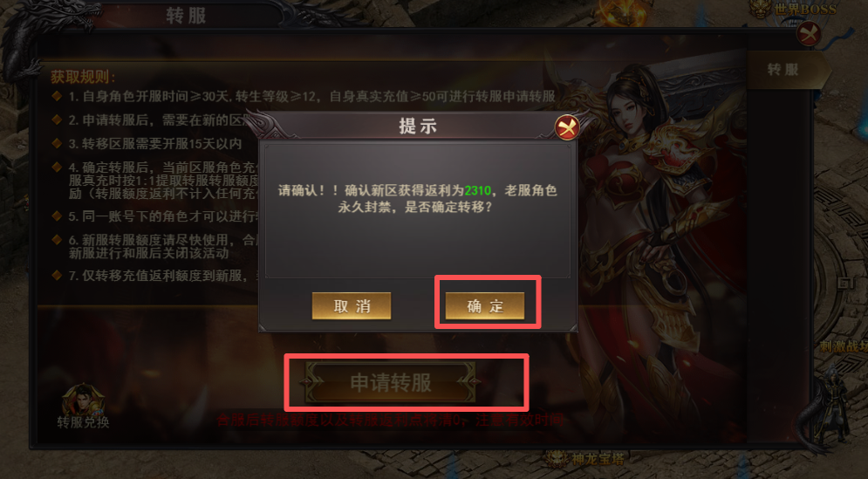868x479 pixels.
Task: Open the 刺激战场 battlefield icon
Action: (x=844, y=346)
